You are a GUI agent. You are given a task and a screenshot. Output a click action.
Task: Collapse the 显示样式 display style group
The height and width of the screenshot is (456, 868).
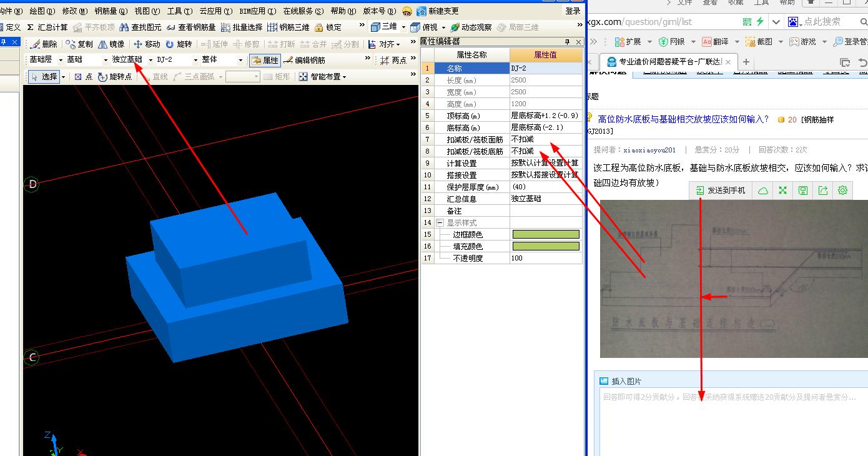[x=440, y=223]
